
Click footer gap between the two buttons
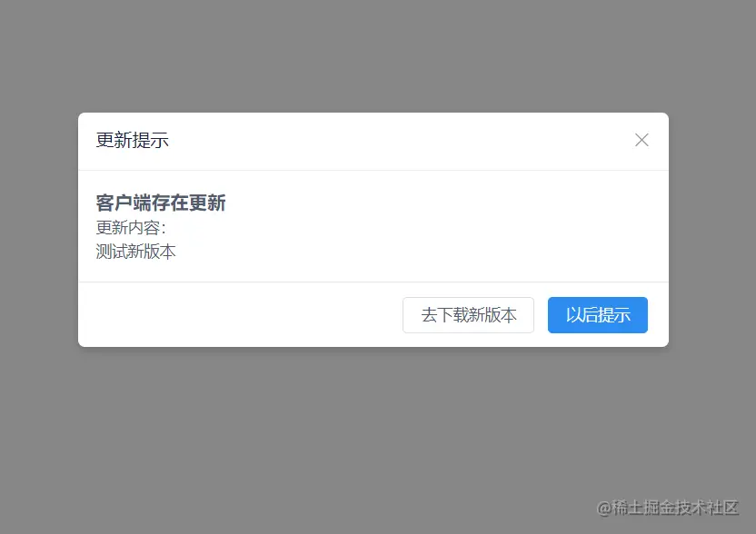coord(541,315)
